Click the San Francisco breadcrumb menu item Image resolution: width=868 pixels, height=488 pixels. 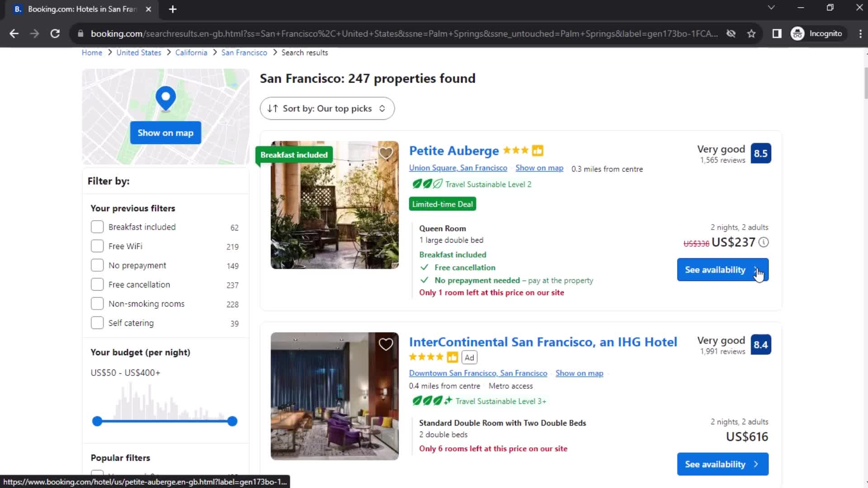click(245, 52)
